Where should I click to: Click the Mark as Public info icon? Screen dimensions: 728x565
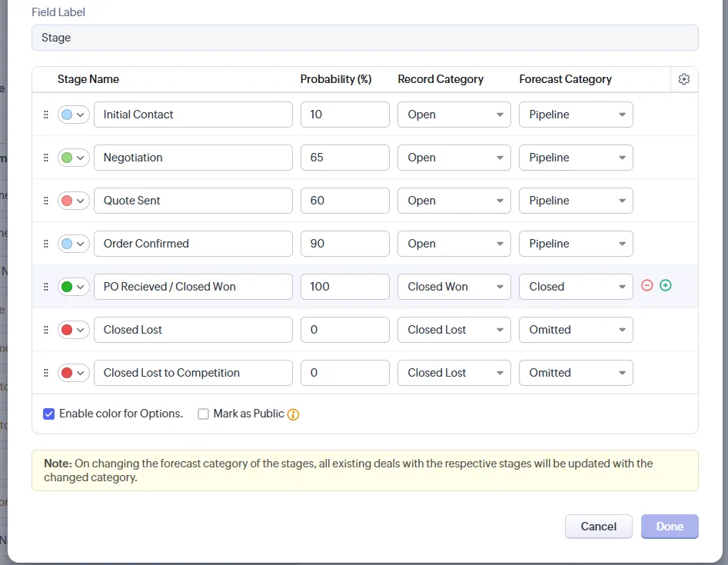click(293, 414)
